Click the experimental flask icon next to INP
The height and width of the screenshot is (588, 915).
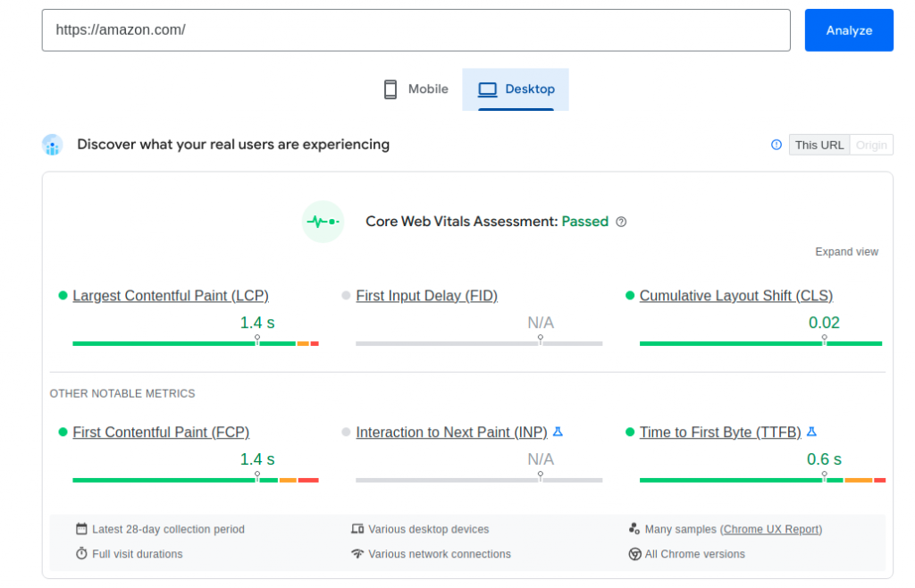[558, 432]
